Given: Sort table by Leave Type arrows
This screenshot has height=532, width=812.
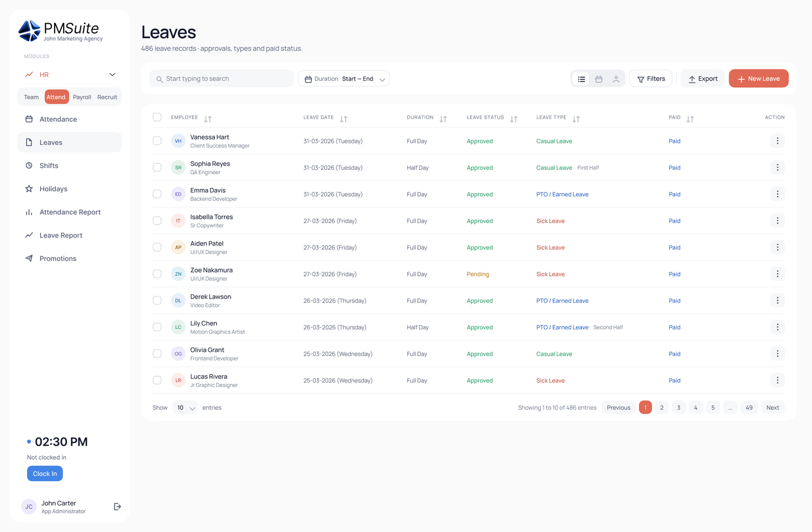Looking at the screenshot, I should click(576, 119).
